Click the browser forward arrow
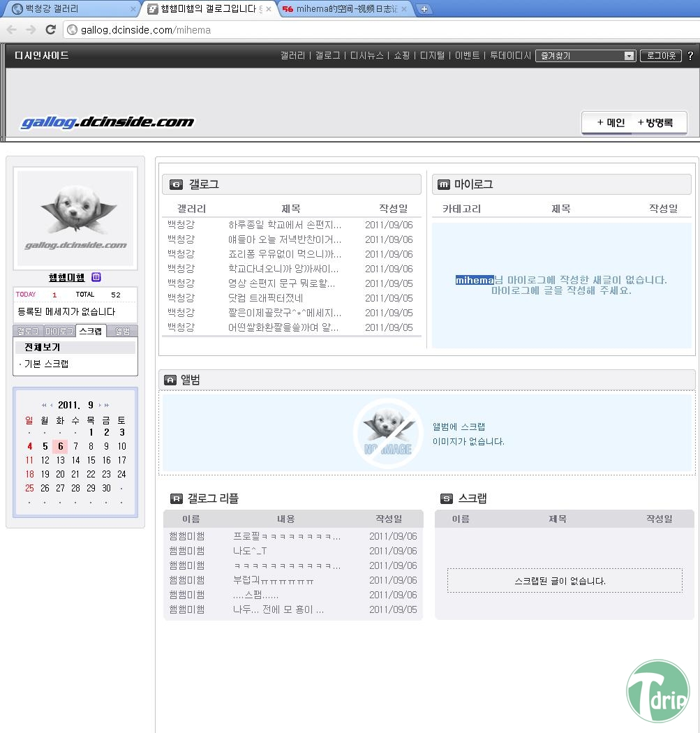Screen dimensions: 700x733 tap(31, 30)
